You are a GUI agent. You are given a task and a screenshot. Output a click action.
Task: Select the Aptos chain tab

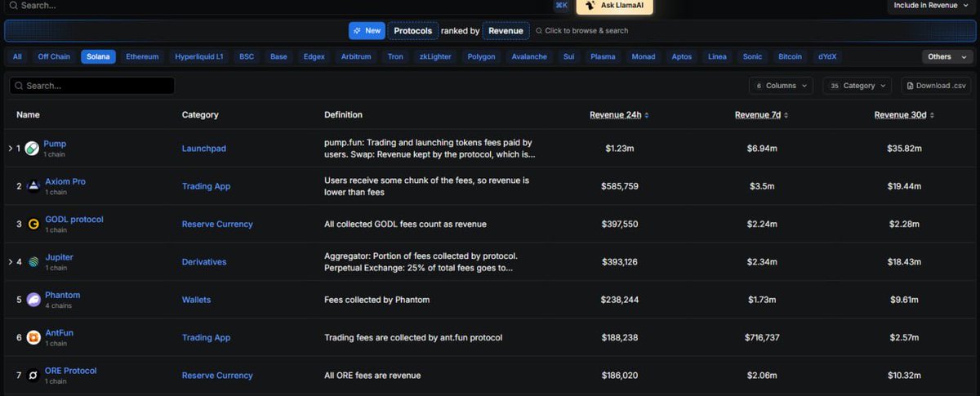[681, 57]
